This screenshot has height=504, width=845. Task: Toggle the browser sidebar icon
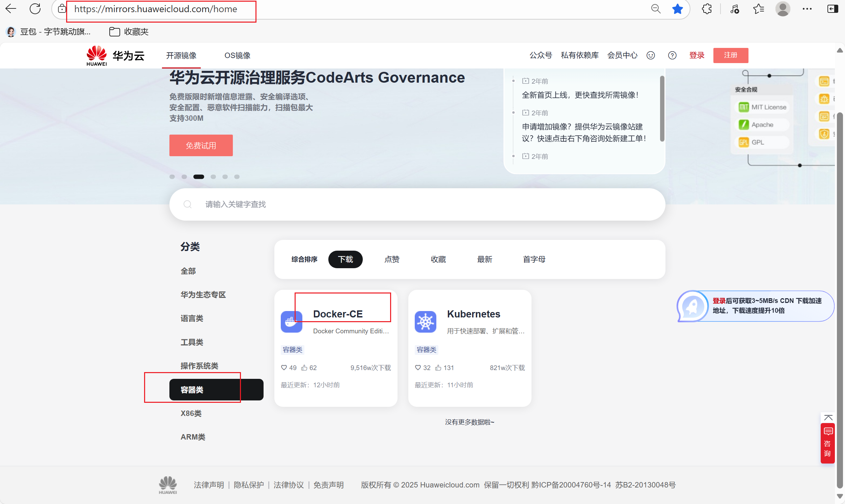click(x=833, y=9)
